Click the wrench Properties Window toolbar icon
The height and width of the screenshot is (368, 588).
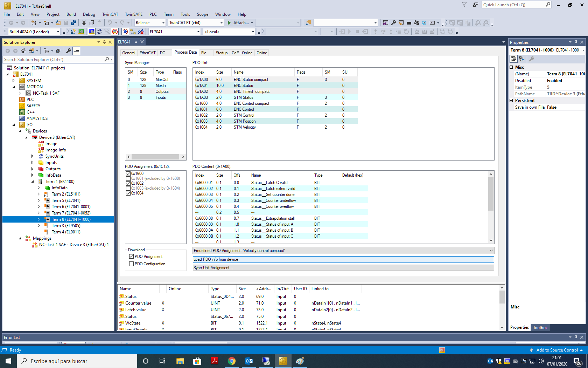(393, 23)
